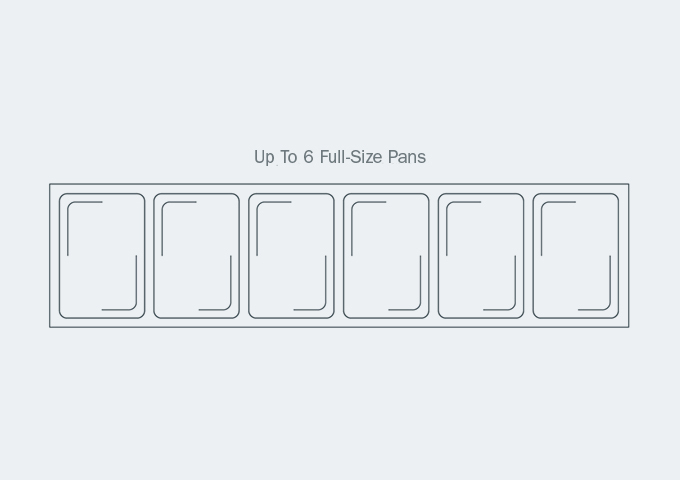
Task: Click the top-left corner bracket inside first pan
Action: point(85,229)
